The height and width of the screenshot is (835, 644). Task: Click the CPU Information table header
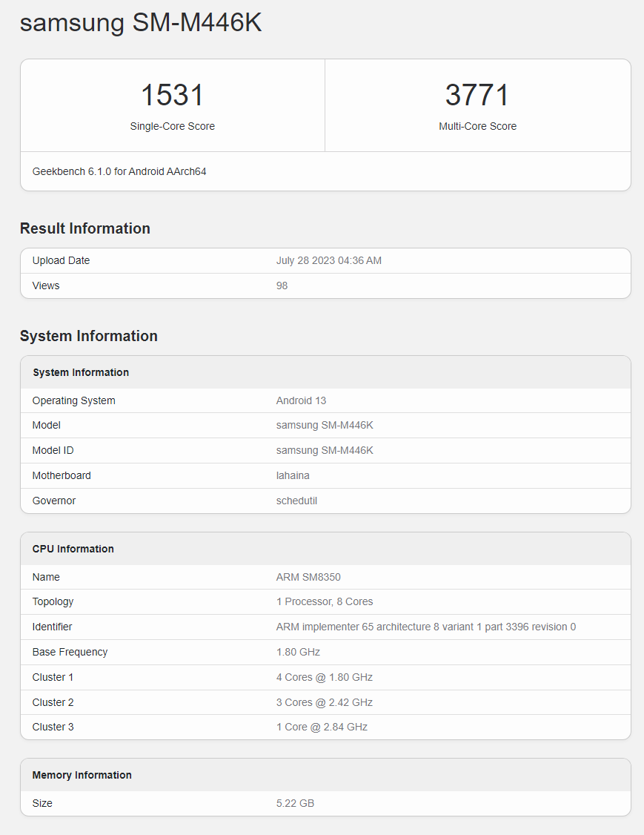click(73, 549)
